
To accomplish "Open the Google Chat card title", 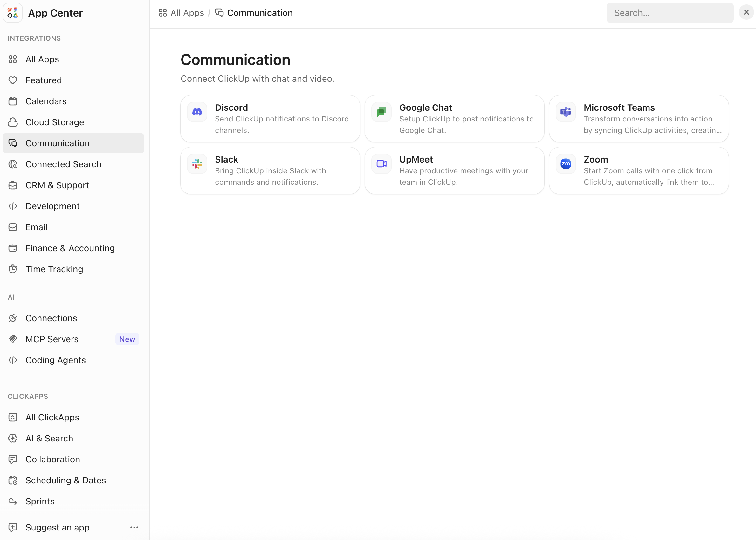I will coord(425,107).
